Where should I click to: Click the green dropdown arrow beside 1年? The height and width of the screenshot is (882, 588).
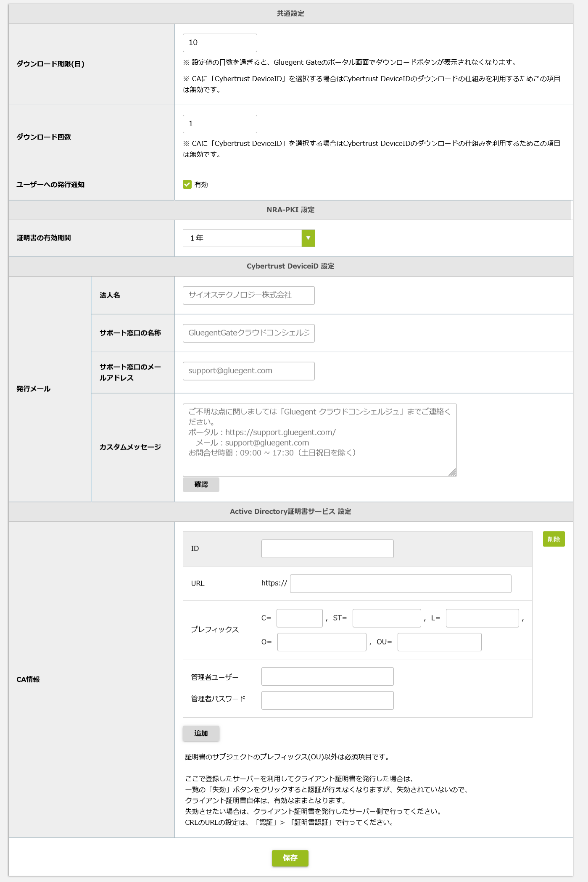coord(308,238)
